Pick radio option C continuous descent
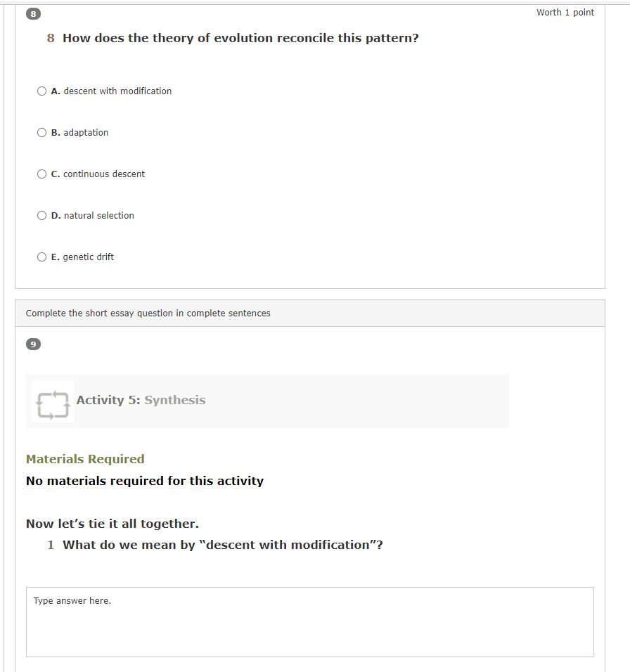The image size is (630, 672). pos(41,174)
